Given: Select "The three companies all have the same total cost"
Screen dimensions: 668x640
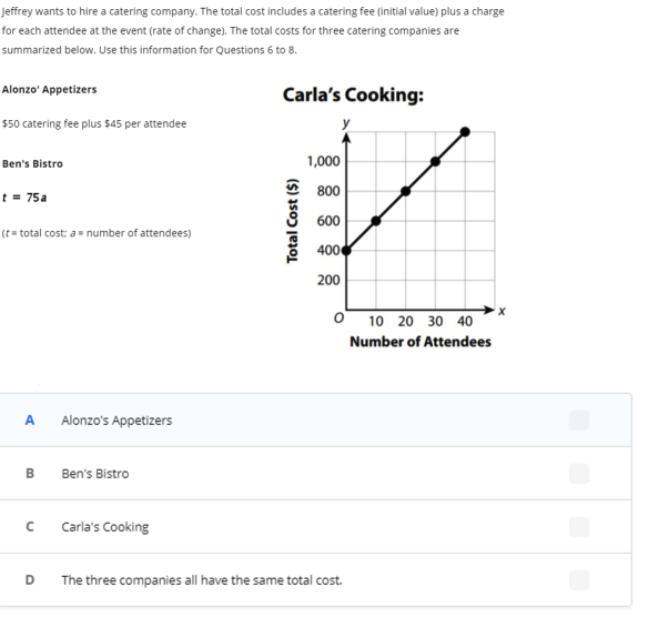Looking at the screenshot, I should pos(201,580).
